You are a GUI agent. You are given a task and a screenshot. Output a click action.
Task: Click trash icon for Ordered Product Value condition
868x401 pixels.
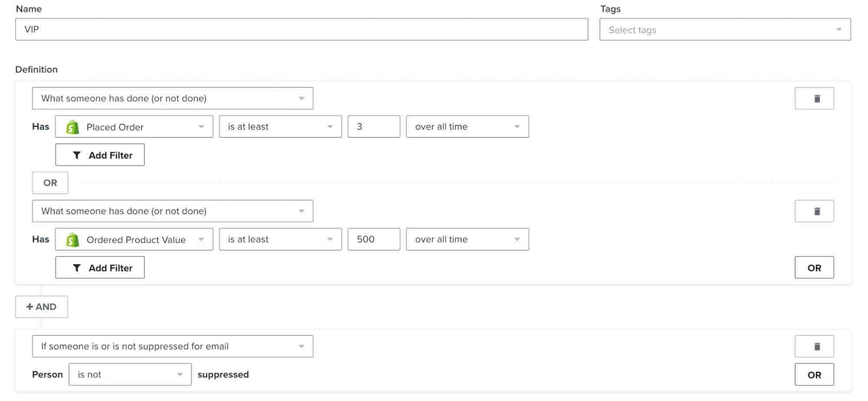814,211
